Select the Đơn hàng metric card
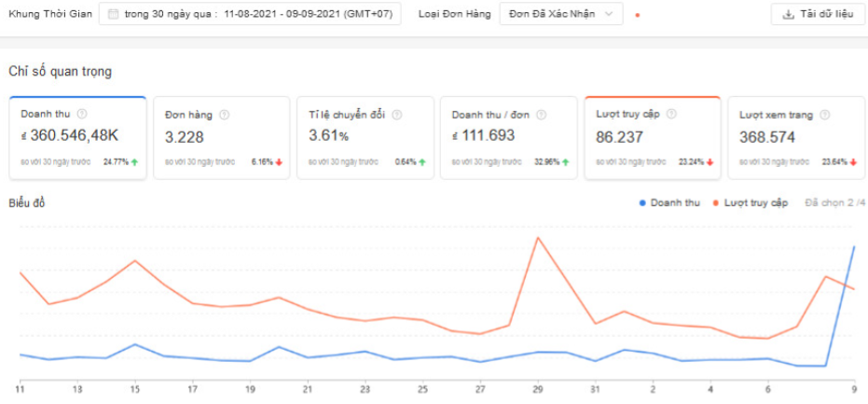This screenshot has width=868, height=404. (222, 138)
